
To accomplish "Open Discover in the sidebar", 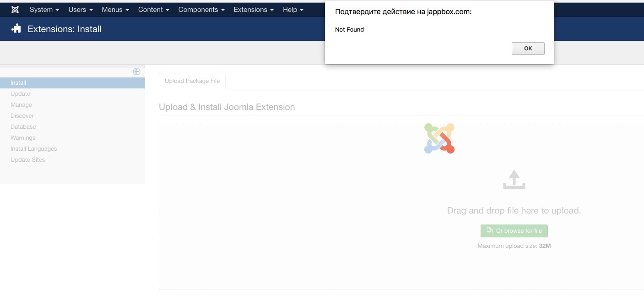I will tap(22, 116).
